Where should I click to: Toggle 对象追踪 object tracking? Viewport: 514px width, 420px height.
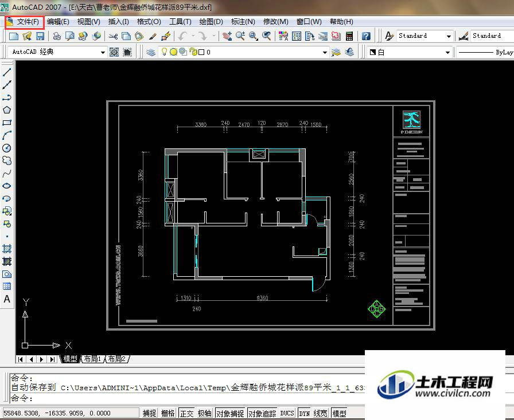click(262, 414)
